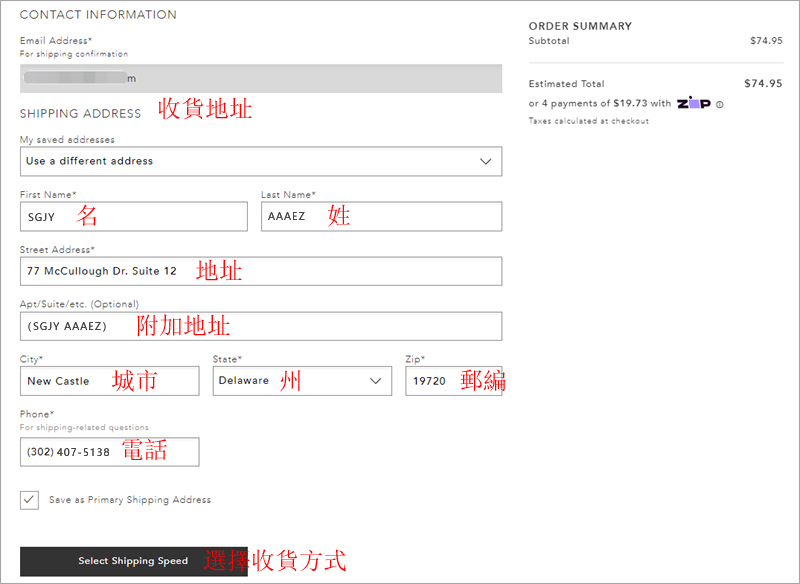The width and height of the screenshot is (800, 584).
Task: Focus the Email Address field
Action: pyautogui.click(x=261, y=79)
